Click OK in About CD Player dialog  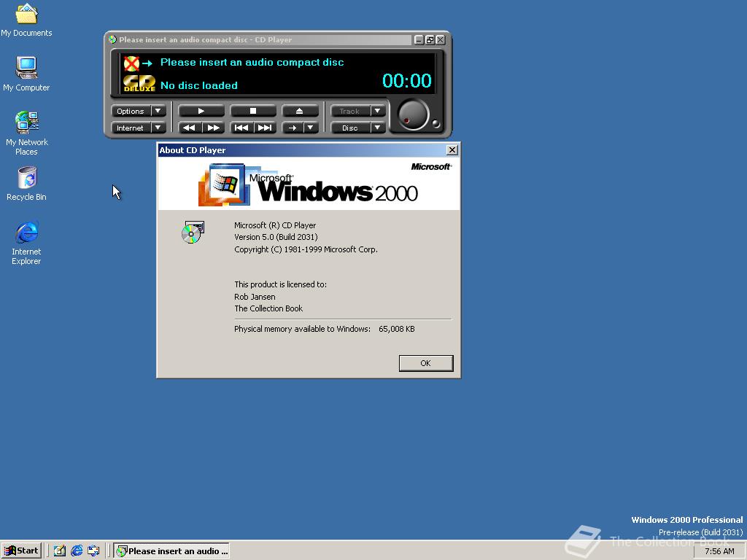(x=426, y=363)
